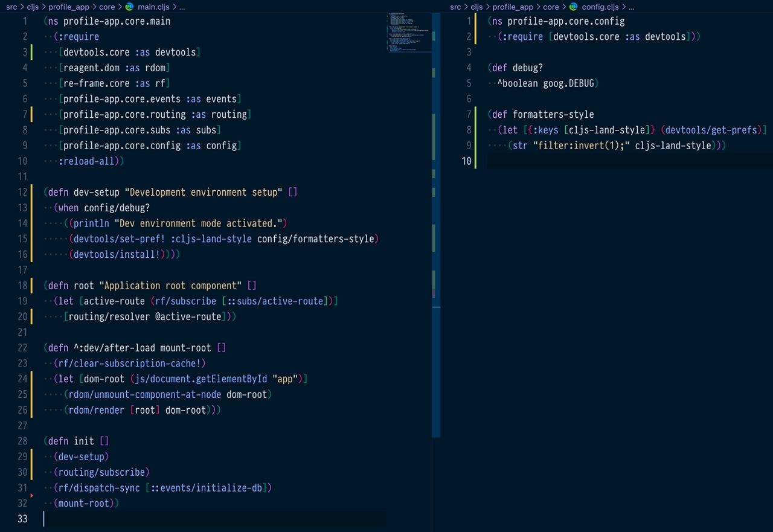The height and width of the screenshot is (532, 773).
Task: Click 'config/debug?' in the when form
Action: tap(117, 208)
